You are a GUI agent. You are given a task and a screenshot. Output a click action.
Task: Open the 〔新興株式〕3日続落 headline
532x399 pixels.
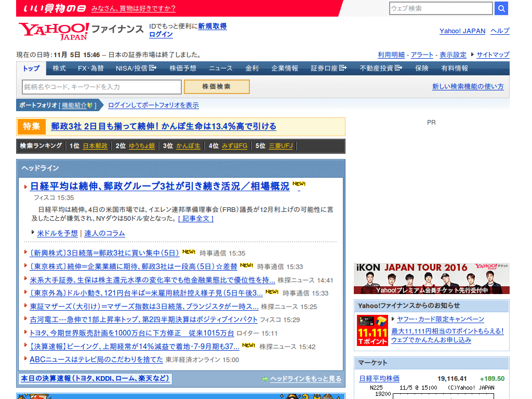(x=104, y=253)
